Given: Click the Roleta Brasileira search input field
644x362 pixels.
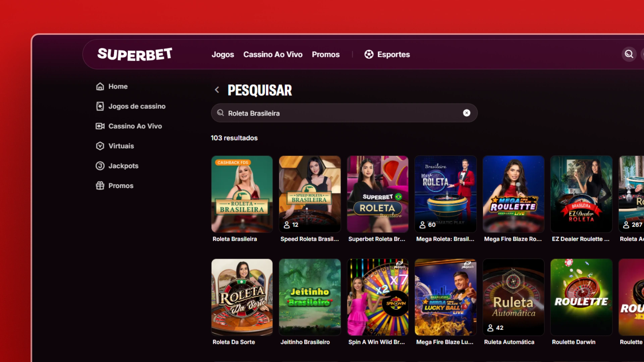Looking at the screenshot, I should [344, 113].
